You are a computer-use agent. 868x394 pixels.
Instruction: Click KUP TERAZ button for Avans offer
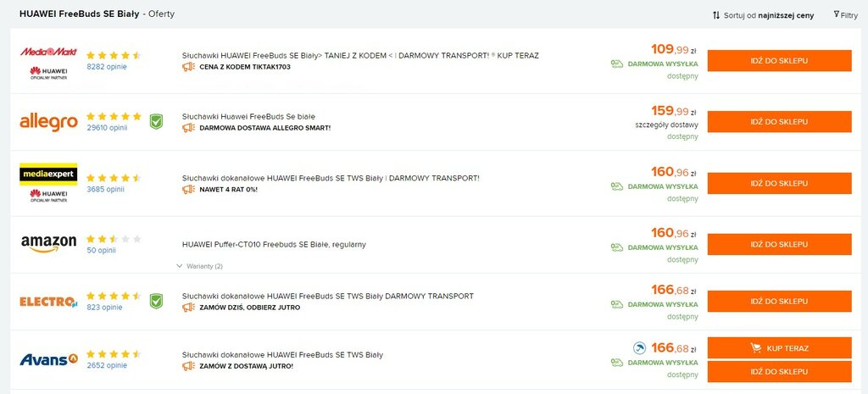[780, 348]
